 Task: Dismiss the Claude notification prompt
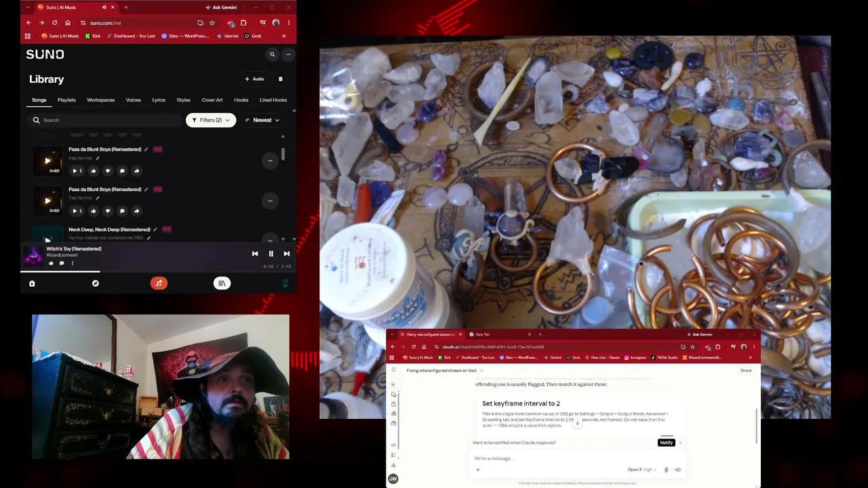(680, 443)
